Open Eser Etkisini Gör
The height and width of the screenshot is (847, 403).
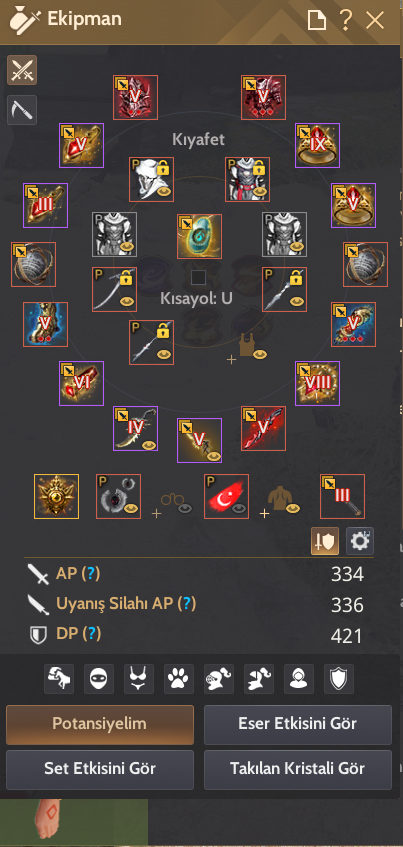point(298,724)
